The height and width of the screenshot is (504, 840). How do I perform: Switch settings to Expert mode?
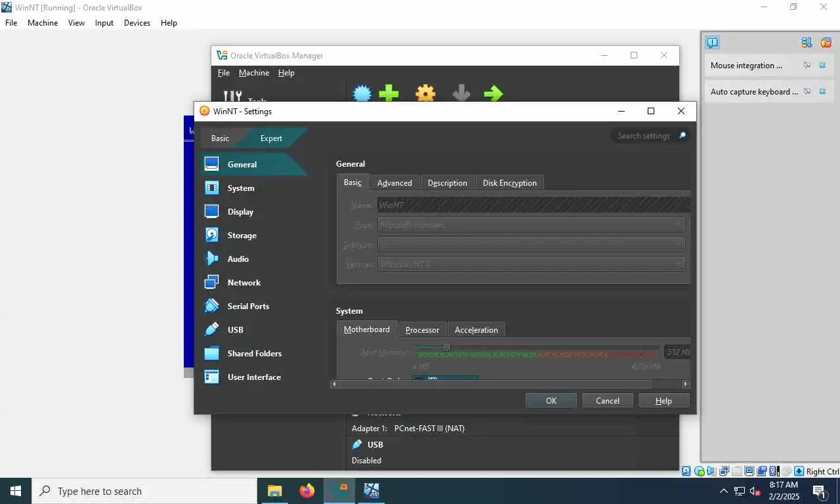(x=271, y=138)
